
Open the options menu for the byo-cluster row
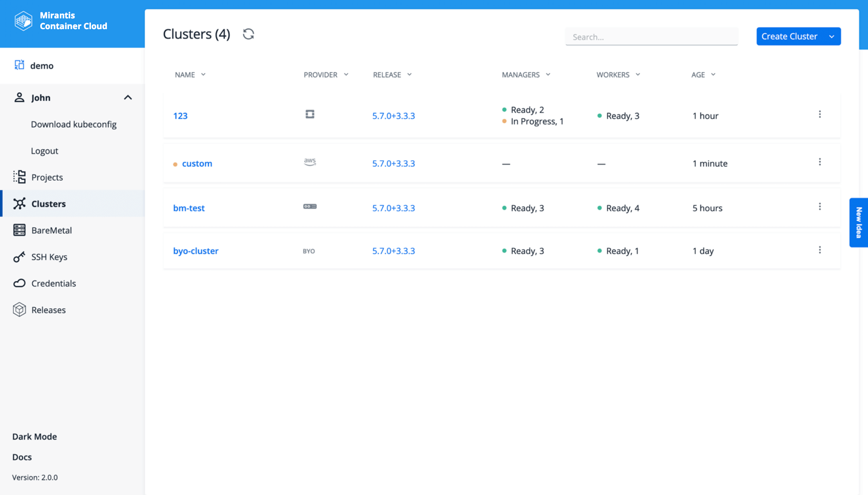(x=820, y=250)
